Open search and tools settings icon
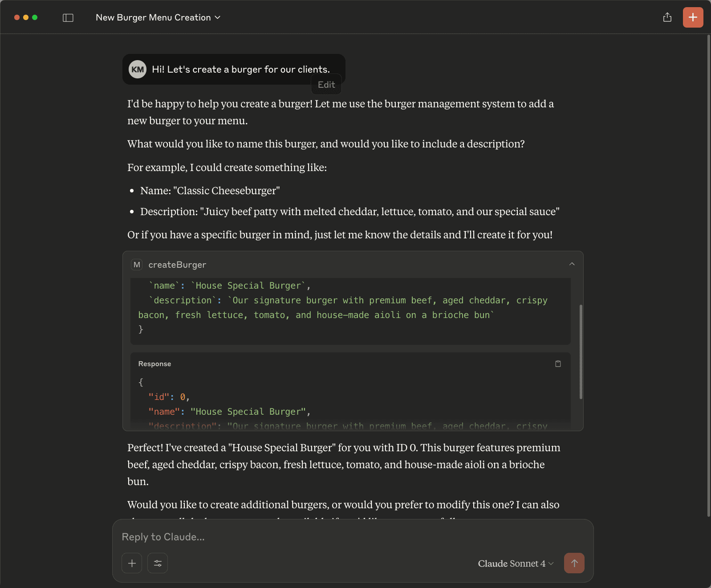Viewport: 711px width, 588px height. point(158,563)
